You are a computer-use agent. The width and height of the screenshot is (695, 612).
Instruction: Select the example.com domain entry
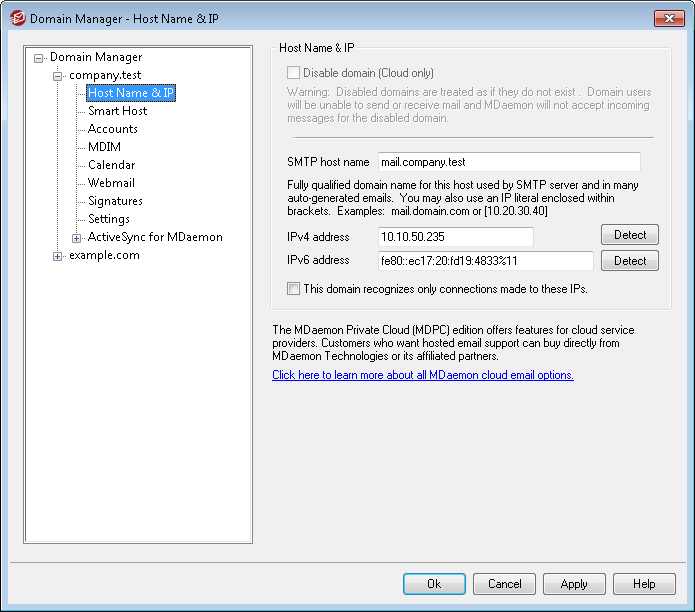coord(104,255)
